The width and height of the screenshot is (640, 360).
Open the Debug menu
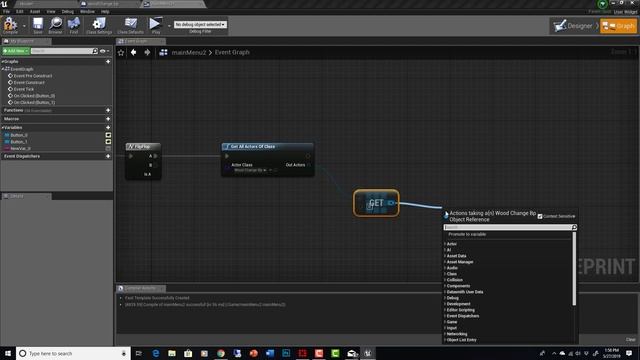[68, 11]
